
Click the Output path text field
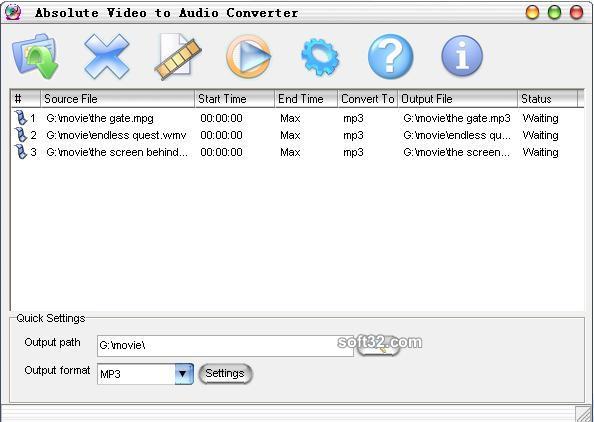[x=225, y=345]
